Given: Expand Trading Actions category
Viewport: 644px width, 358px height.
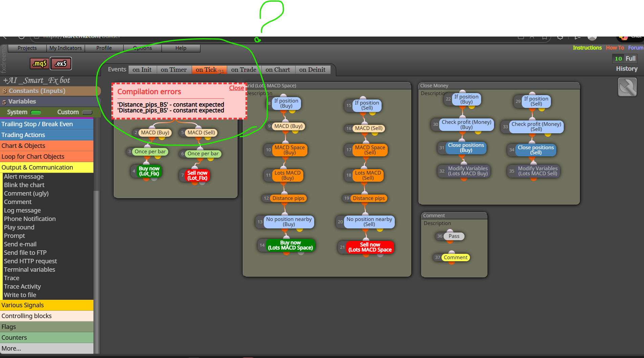Looking at the screenshot, I should pyautogui.click(x=47, y=135).
